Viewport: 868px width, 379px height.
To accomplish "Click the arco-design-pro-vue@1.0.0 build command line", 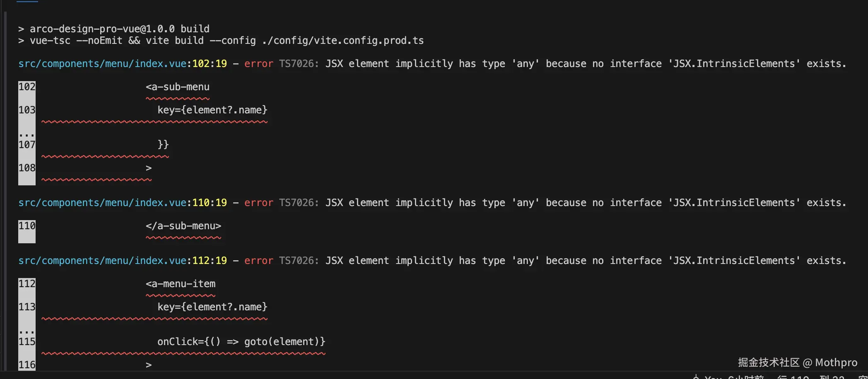I will click(x=119, y=29).
